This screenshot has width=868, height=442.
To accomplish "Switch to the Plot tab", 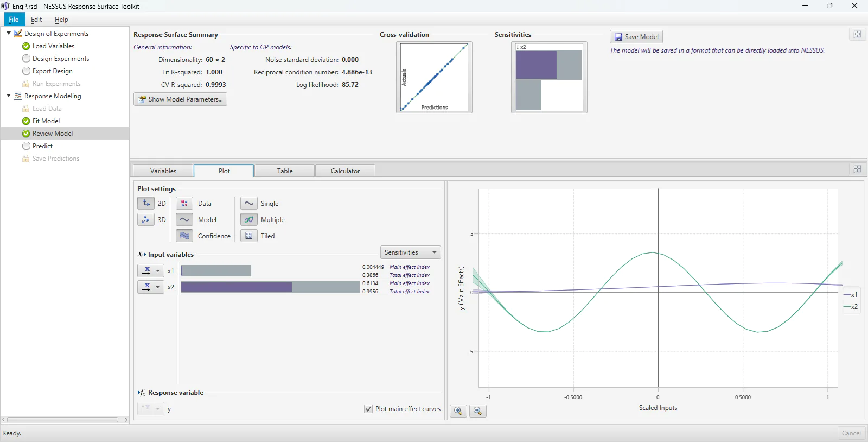I will [x=224, y=171].
